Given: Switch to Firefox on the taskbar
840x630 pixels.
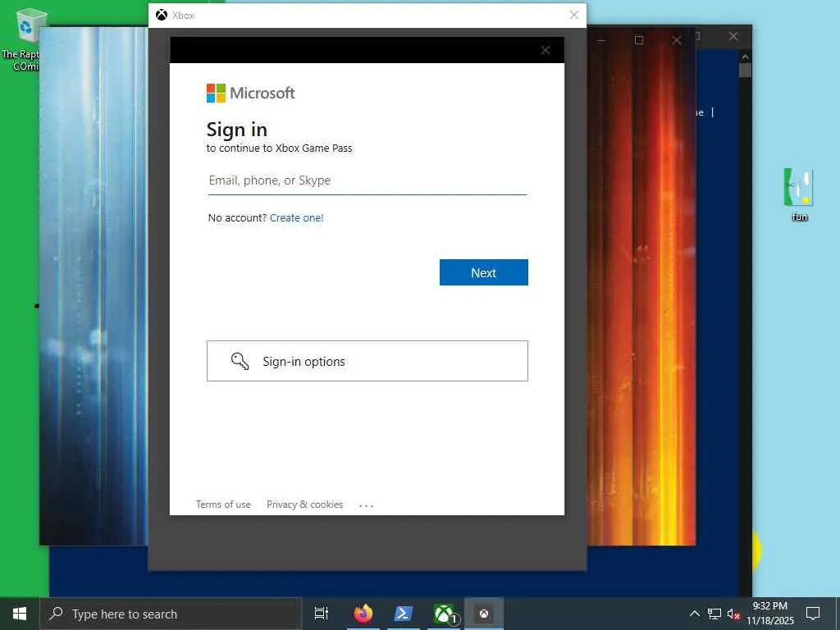Looking at the screenshot, I should (x=363, y=614).
